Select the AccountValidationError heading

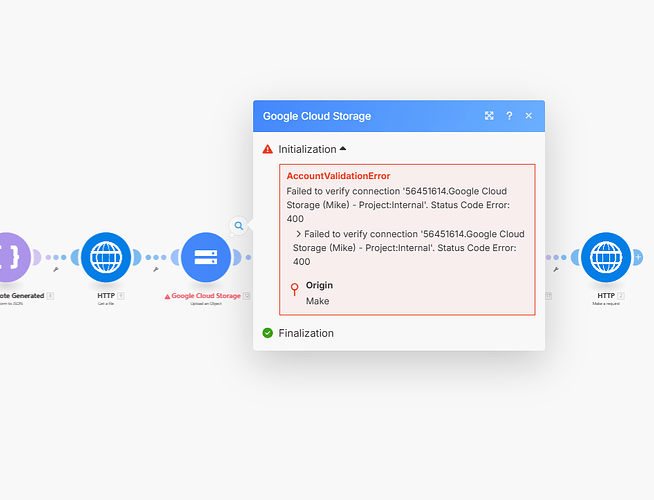click(x=338, y=176)
